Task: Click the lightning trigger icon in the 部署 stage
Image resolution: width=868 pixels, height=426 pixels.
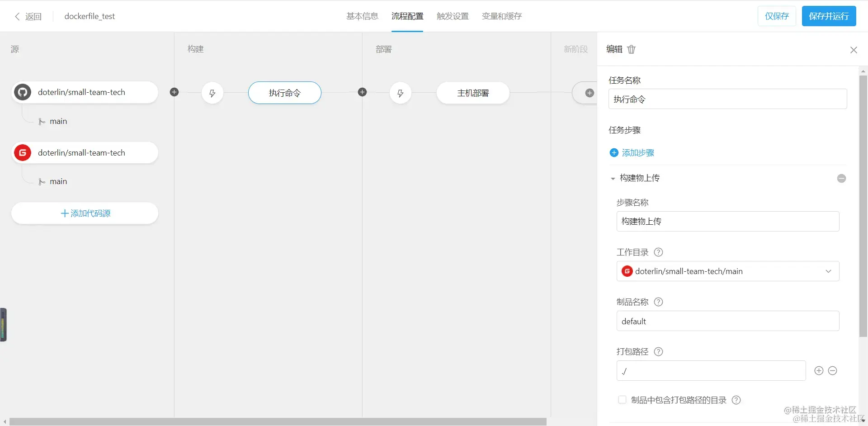Action: (401, 93)
